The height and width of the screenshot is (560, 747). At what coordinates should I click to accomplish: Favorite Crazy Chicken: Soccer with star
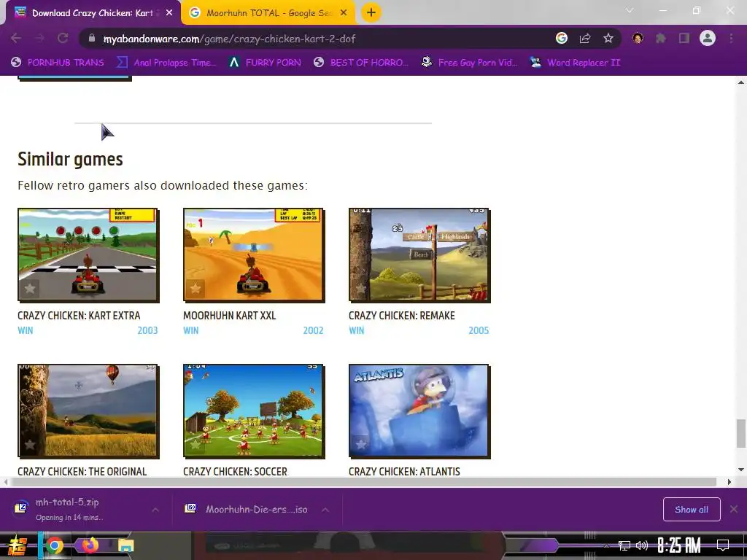coord(196,445)
